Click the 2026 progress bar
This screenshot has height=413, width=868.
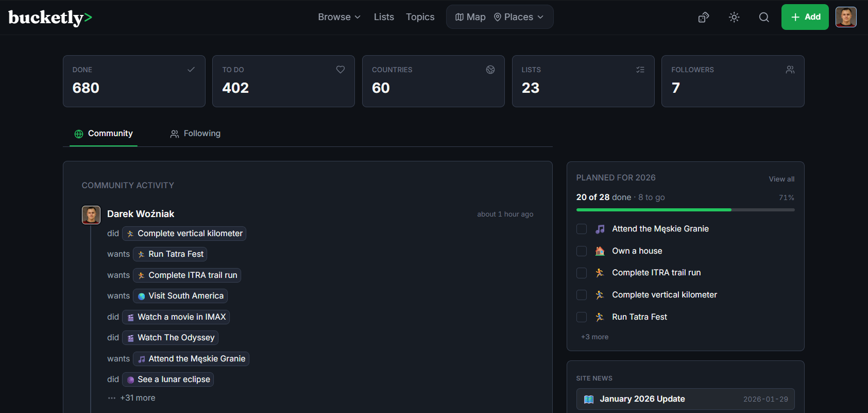pyautogui.click(x=685, y=210)
